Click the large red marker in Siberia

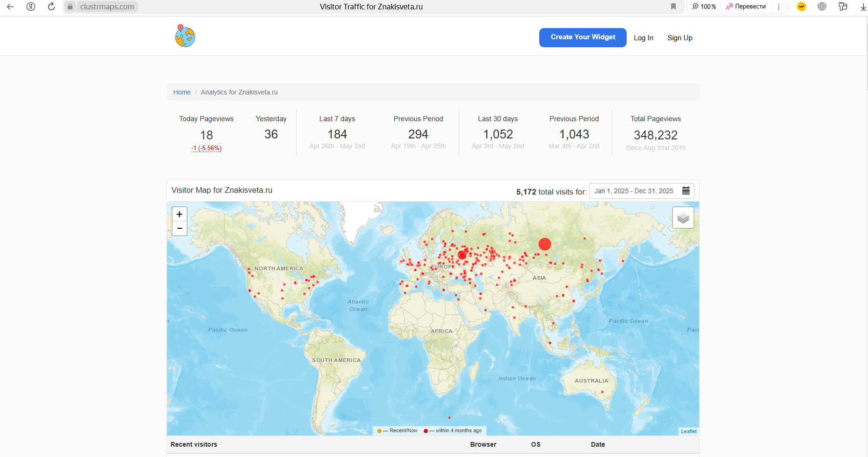(544, 244)
